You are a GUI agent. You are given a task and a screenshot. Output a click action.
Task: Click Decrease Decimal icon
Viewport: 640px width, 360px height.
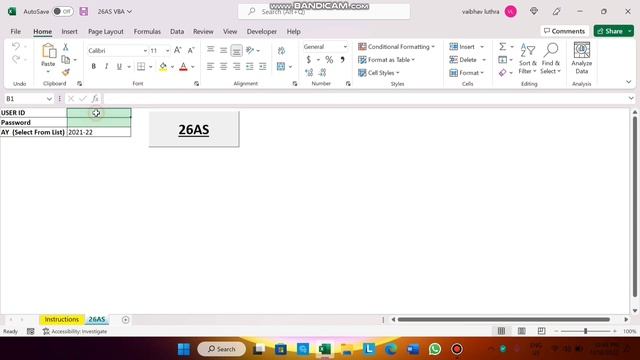click(x=322, y=73)
